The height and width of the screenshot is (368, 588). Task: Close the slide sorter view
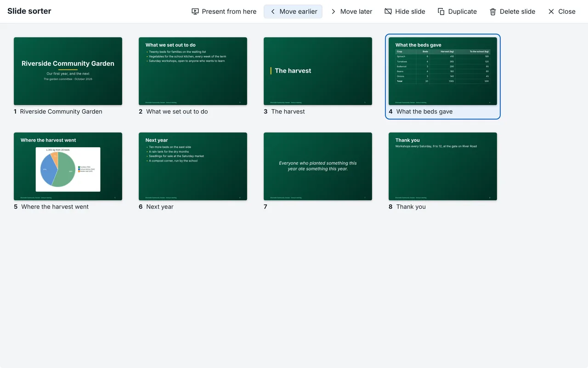point(561,11)
